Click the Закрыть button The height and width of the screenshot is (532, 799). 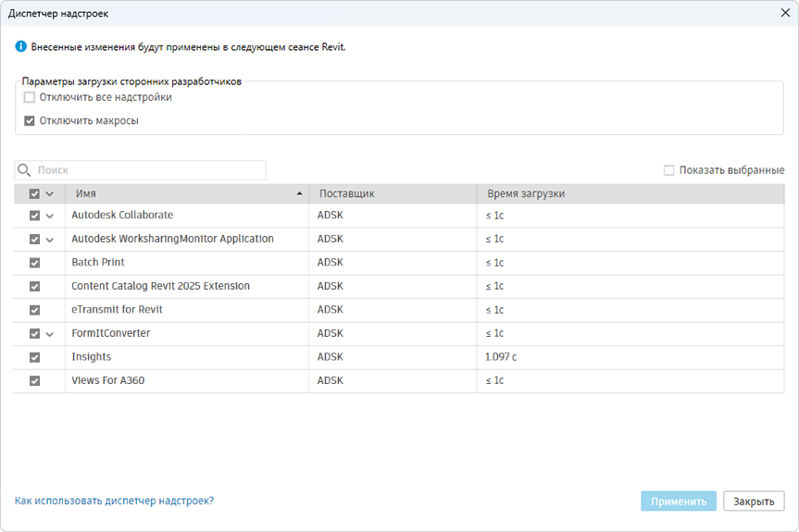click(x=754, y=501)
